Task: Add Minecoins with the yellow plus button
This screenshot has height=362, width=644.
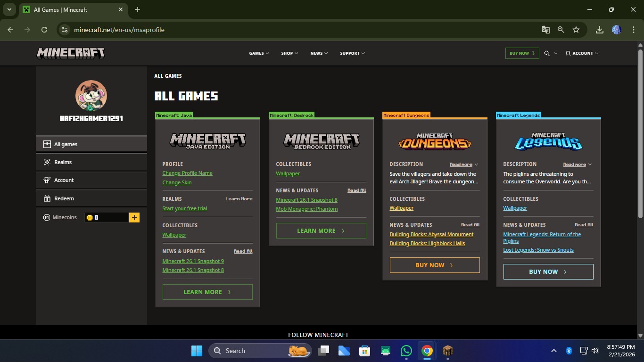Action: (x=134, y=217)
